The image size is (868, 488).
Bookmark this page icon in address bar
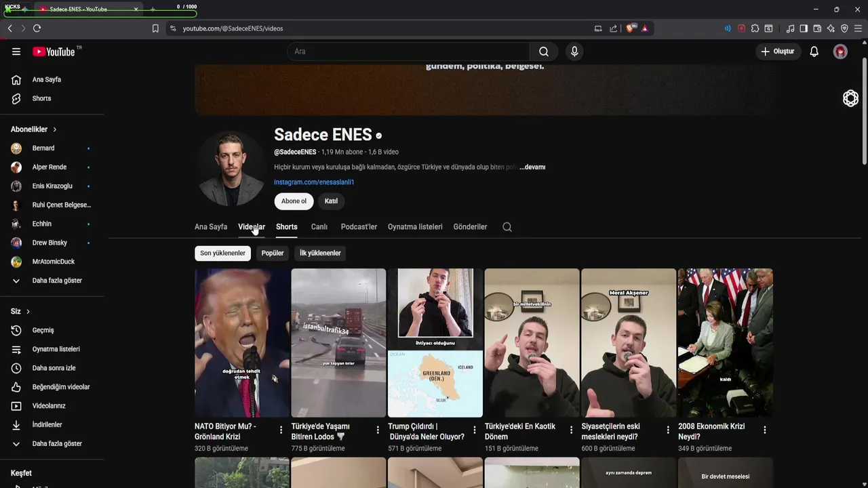(155, 28)
